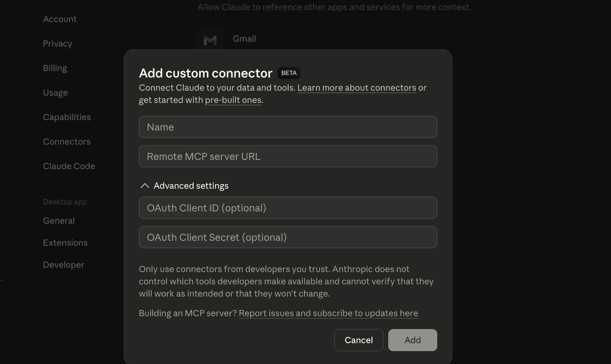
Task: Open the Usage section
Action: 55,93
